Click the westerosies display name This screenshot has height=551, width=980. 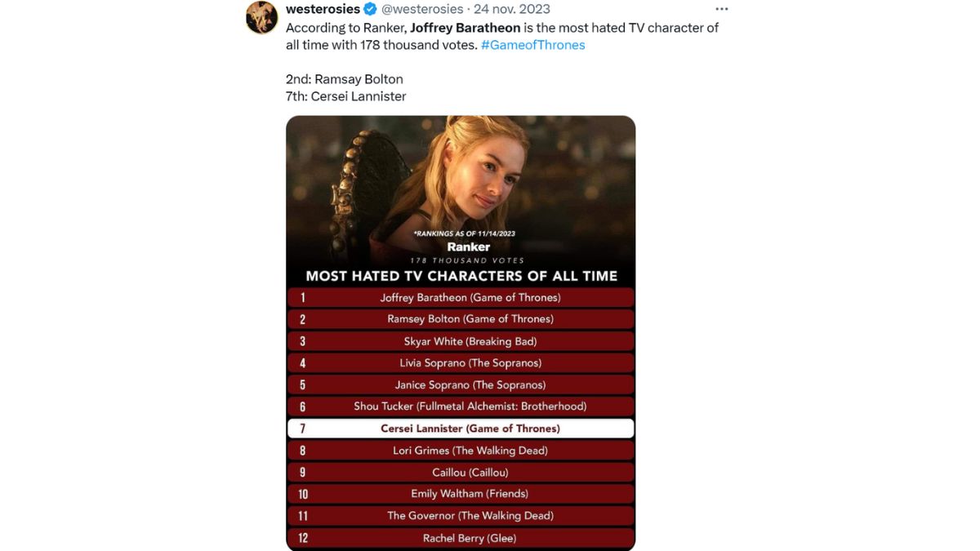(323, 9)
